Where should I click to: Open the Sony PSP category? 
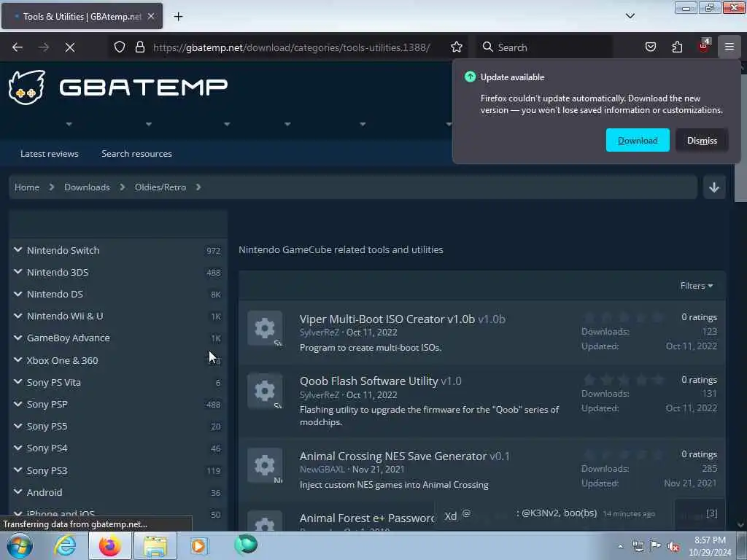pos(47,404)
